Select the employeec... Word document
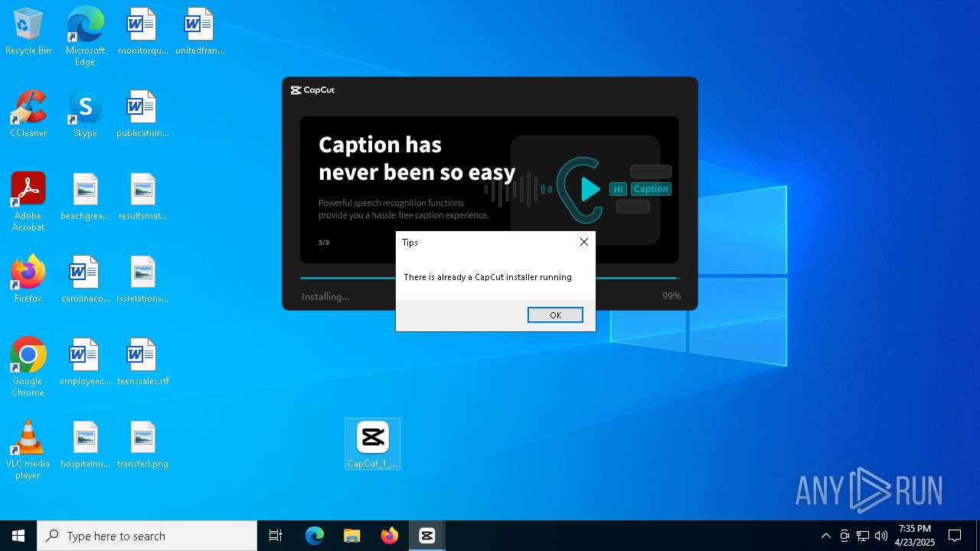This screenshot has width=980, height=551. [85, 363]
